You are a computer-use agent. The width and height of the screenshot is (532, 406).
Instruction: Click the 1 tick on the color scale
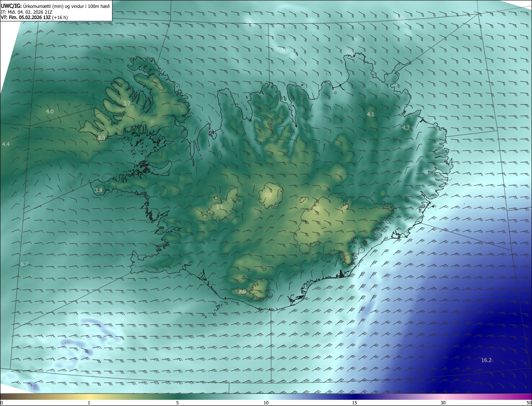click(89, 403)
